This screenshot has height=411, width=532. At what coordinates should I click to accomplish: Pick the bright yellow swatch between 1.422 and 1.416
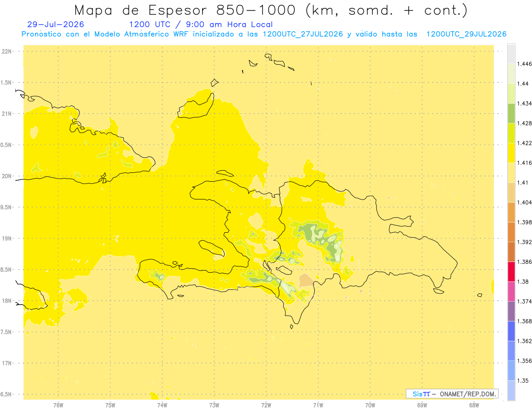[511, 153]
